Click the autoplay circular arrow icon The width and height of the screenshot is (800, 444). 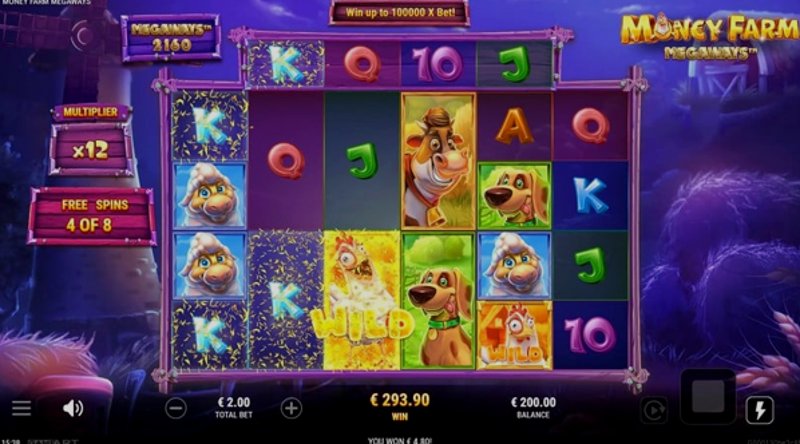654,410
